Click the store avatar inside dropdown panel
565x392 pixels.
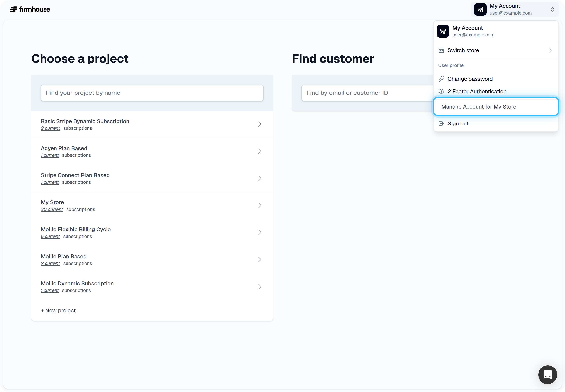[443, 31]
